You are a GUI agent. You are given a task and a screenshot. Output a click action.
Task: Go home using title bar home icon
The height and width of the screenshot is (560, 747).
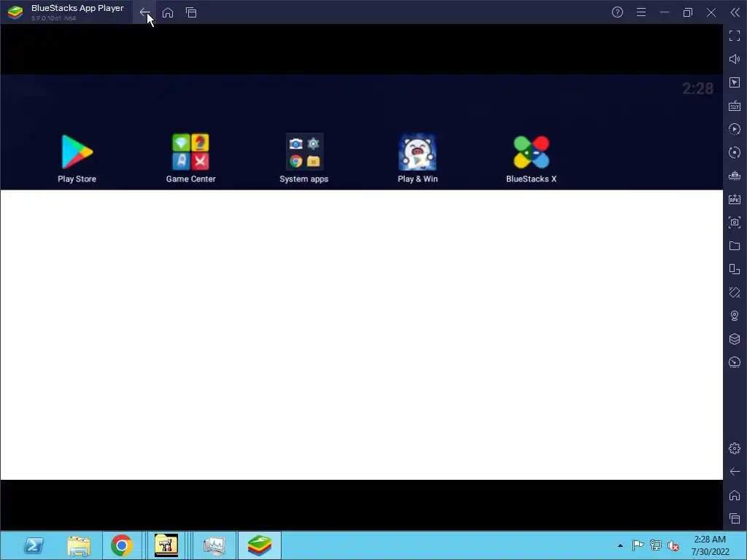point(168,12)
